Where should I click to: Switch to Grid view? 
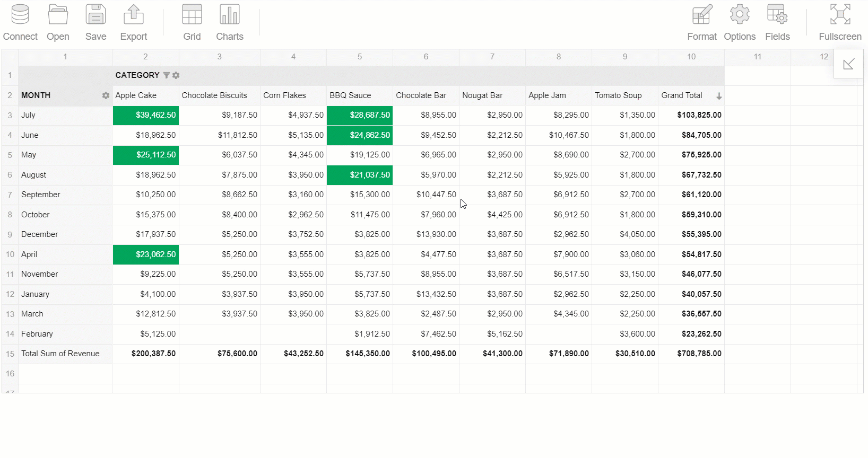[192, 23]
